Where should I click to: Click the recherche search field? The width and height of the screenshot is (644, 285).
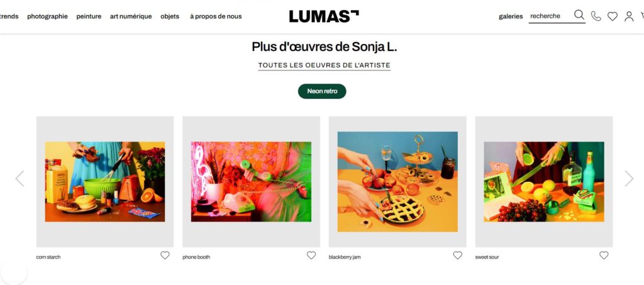(x=550, y=16)
